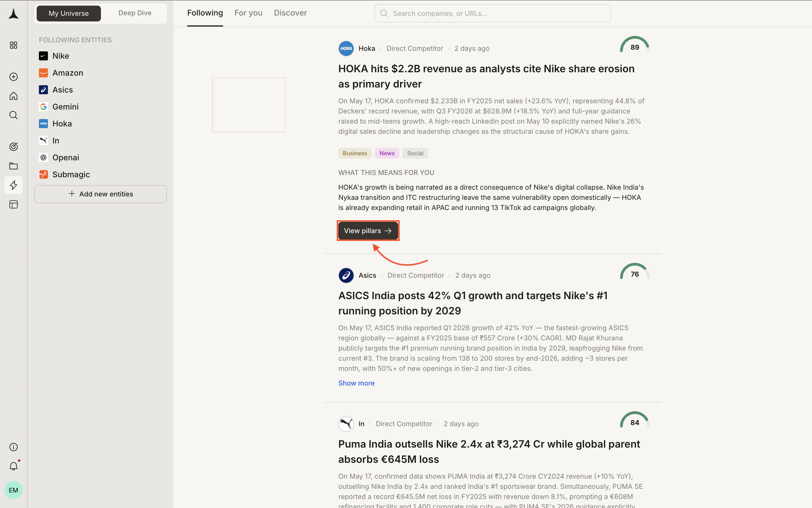Click the Hoka avatar on the first feed card
Screen dimensions: 812x508
(x=346, y=48)
